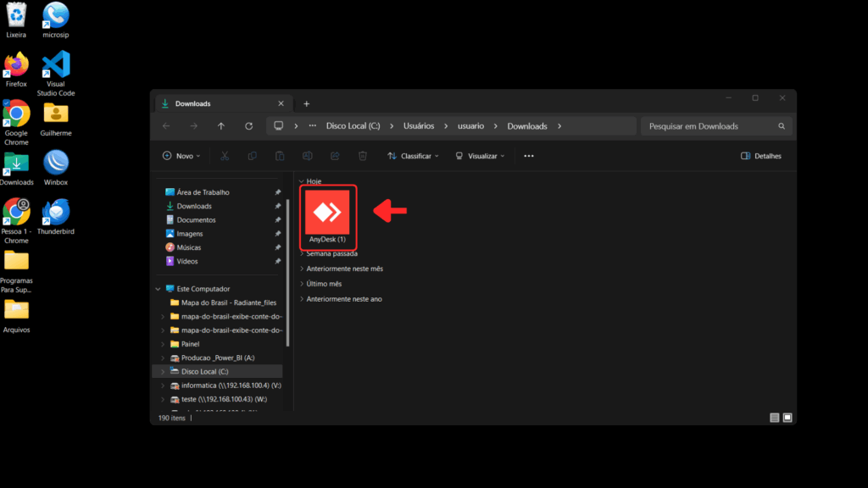Click the navigation pane scrollbar
Image resolution: width=868 pixels, height=488 pixels.
click(x=287, y=271)
